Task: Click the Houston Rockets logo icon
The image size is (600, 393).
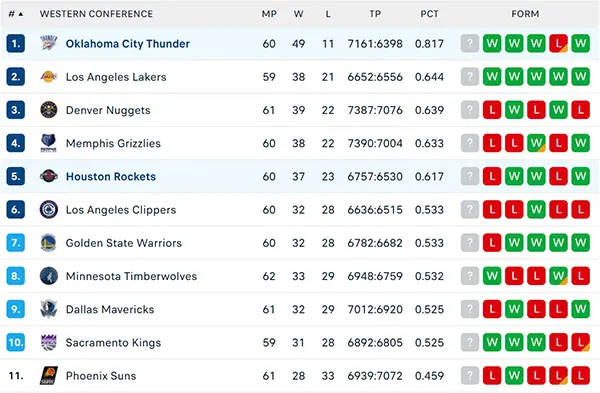Action: [x=49, y=176]
